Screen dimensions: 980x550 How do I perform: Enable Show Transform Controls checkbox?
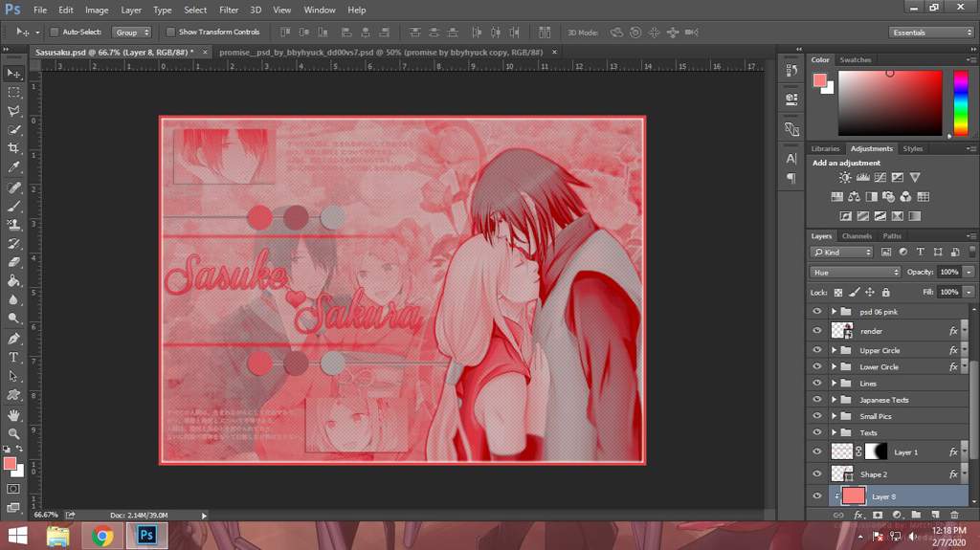click(x=170, y=32)
